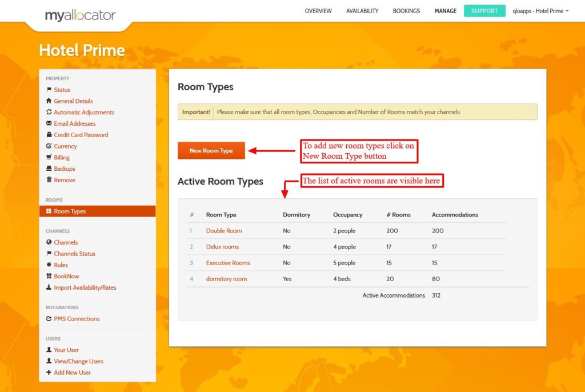This screenshot has height=392, width=585.
Task: Click the plus icon for Add New User
Action: coord(49,373)
